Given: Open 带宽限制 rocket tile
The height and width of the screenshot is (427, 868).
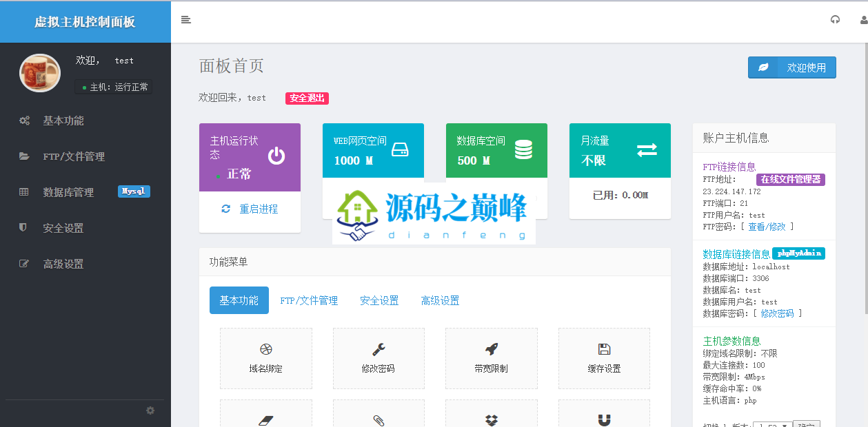Looking at the screenshot, I should (491, 359).
